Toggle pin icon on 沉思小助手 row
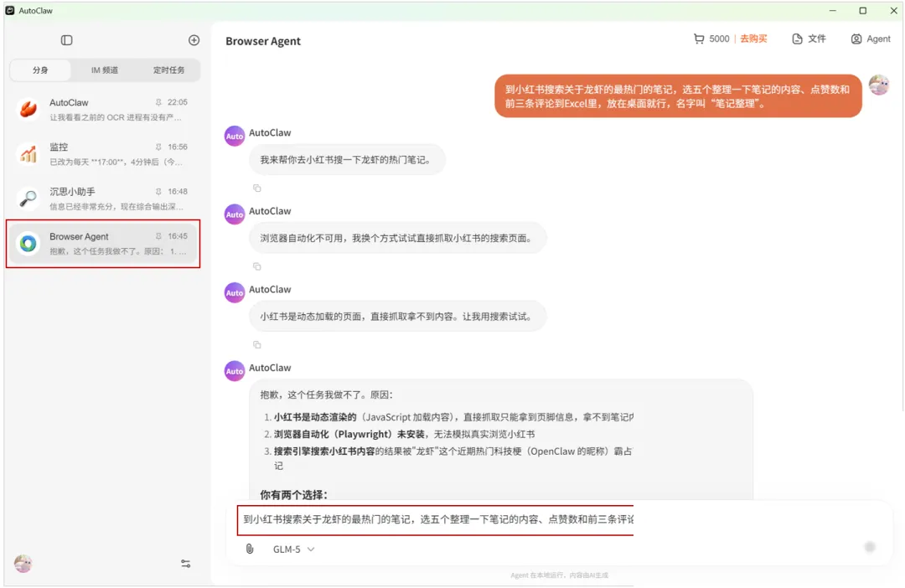Image resolution: width=905 pixels, height=588 pixels. click(x=158, y=192)
